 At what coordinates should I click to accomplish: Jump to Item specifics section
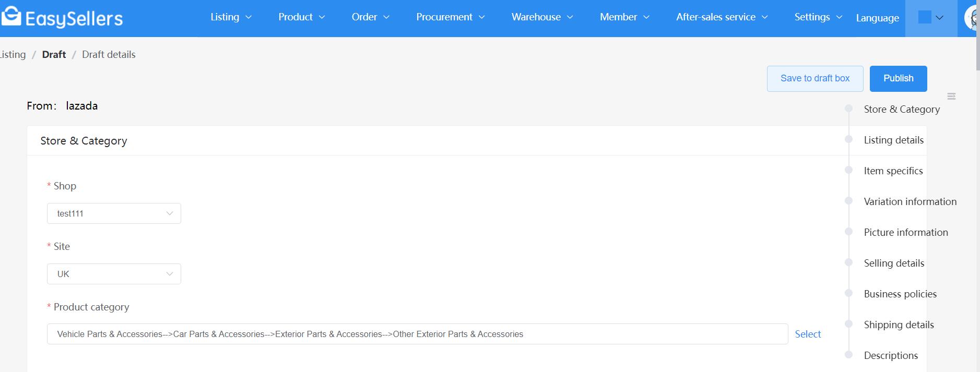pyautogui.click(x=893, y=171)
